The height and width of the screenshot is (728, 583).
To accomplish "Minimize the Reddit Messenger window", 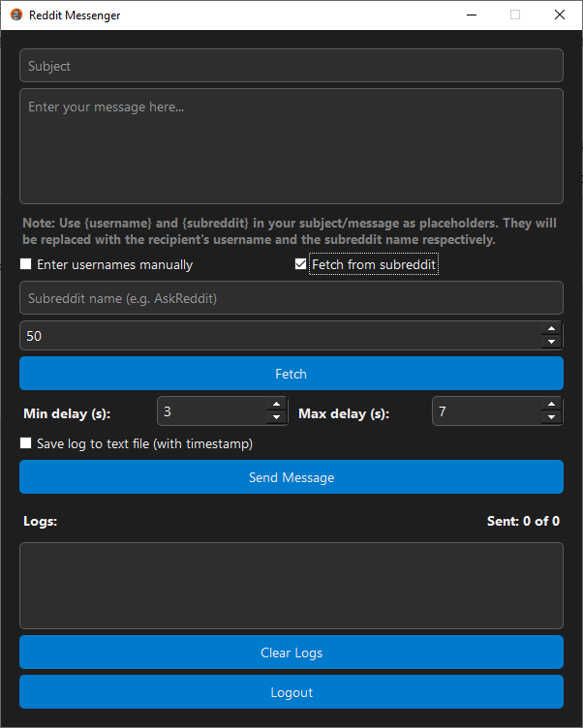I will (472, 15).
